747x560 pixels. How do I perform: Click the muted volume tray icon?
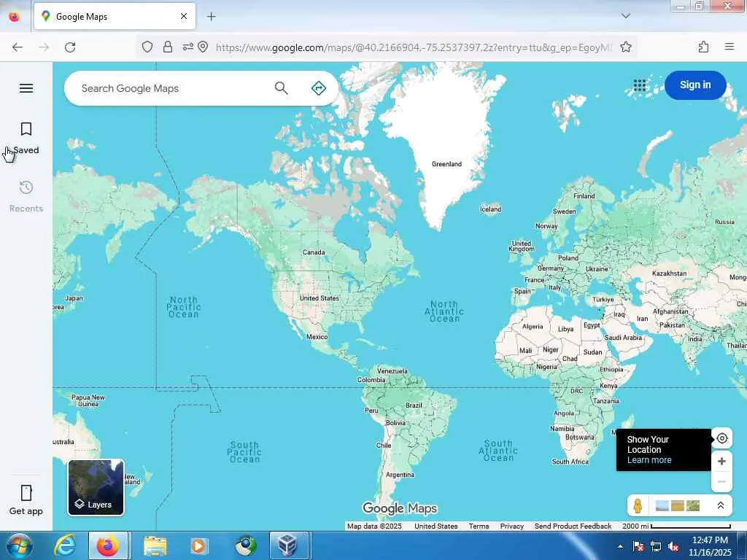(x=673, y=547)
